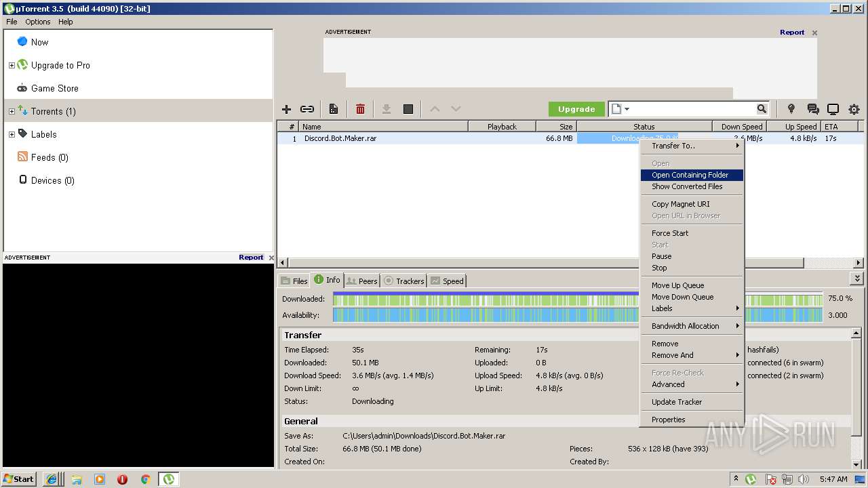Select Copy Magnet URI
This screenshot has height=488, width=868.
pyautogui.click(x=692, y=204)
